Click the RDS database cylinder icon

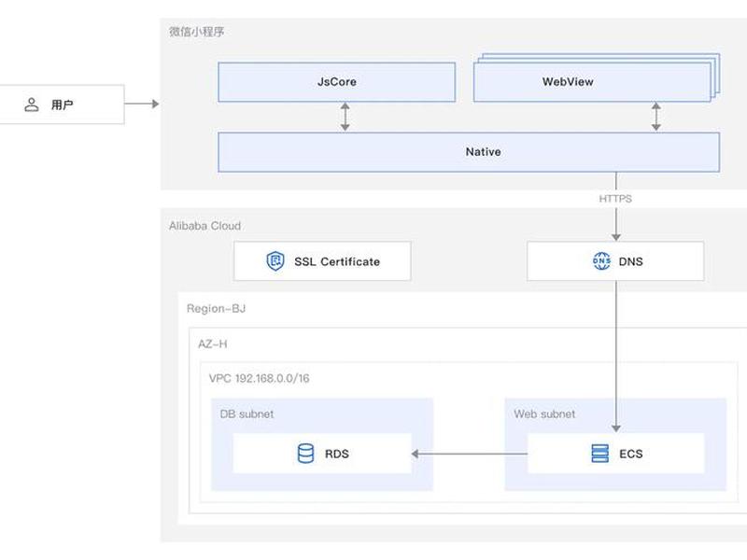coord(305,454)
